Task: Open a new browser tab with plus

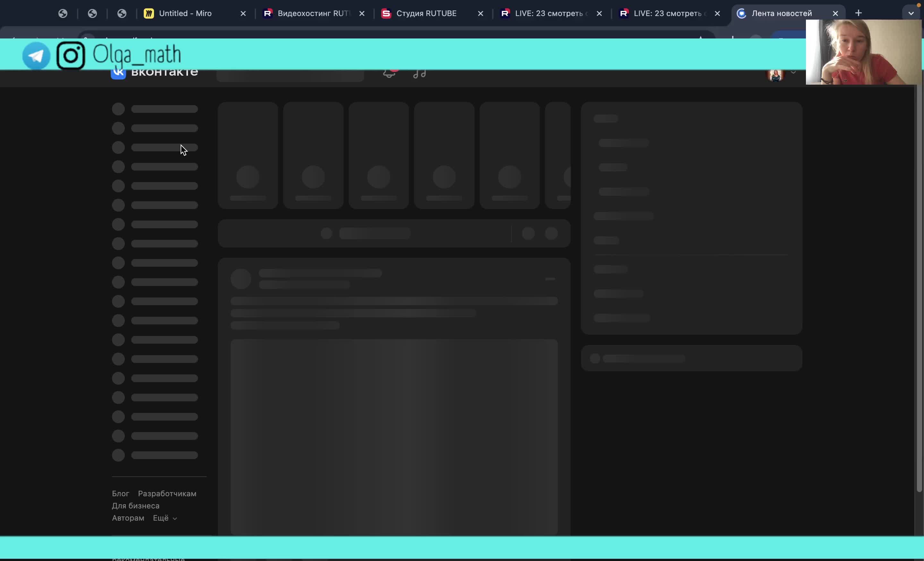Action: [858, 13]
